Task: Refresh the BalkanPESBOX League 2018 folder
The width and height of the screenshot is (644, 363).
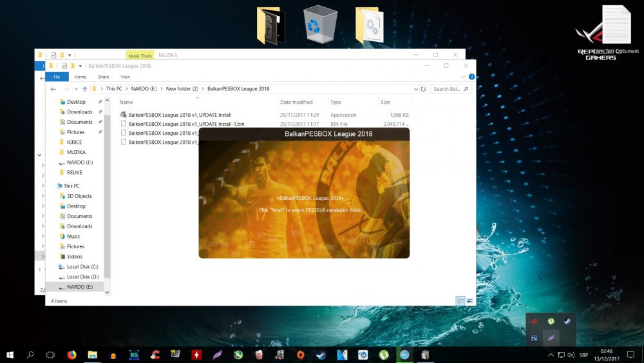Action: tap(423, 89)
